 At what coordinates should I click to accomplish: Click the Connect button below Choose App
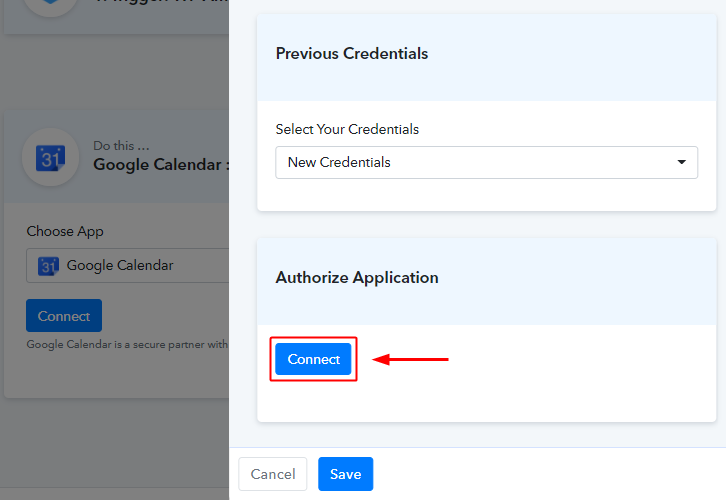(64, 316)
